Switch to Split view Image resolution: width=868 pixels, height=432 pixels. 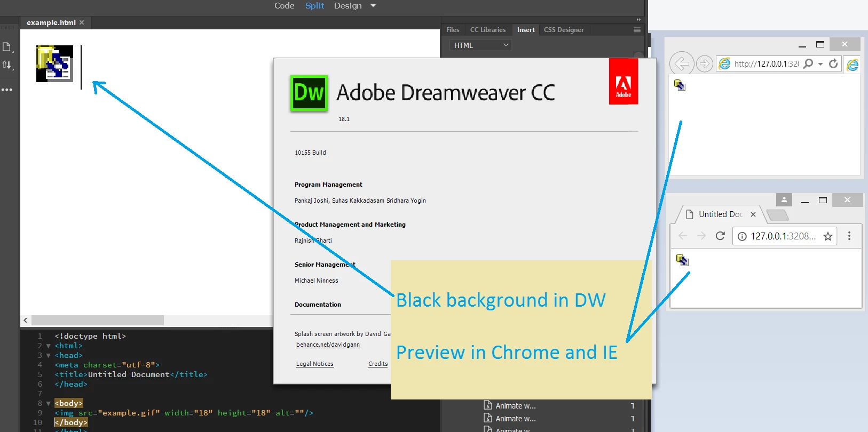point(315,6)
